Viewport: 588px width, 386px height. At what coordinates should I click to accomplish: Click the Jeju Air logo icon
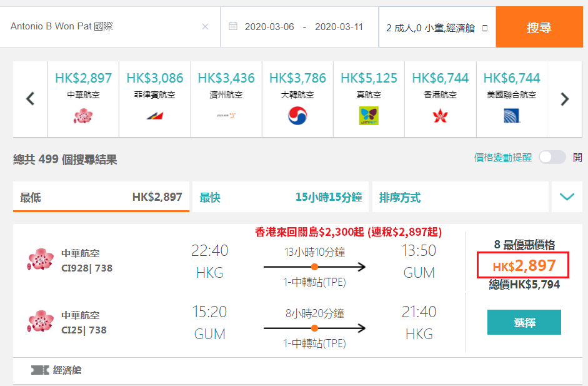point(226,116)
